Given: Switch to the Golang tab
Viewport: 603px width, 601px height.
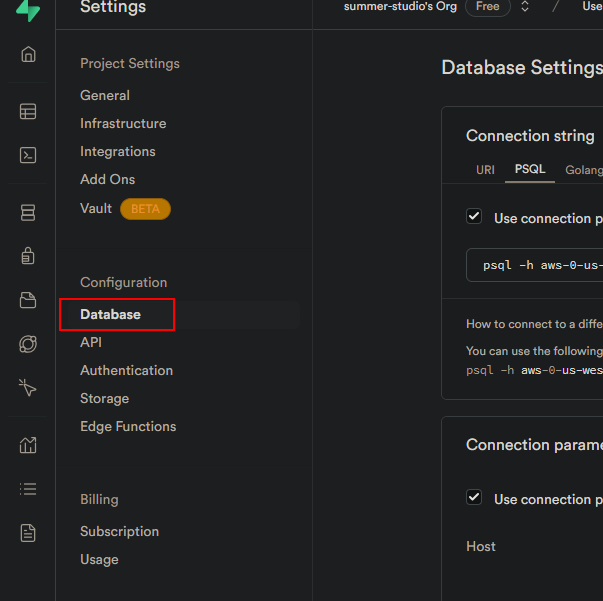Looking at the screenshot, I should (583, 170).
